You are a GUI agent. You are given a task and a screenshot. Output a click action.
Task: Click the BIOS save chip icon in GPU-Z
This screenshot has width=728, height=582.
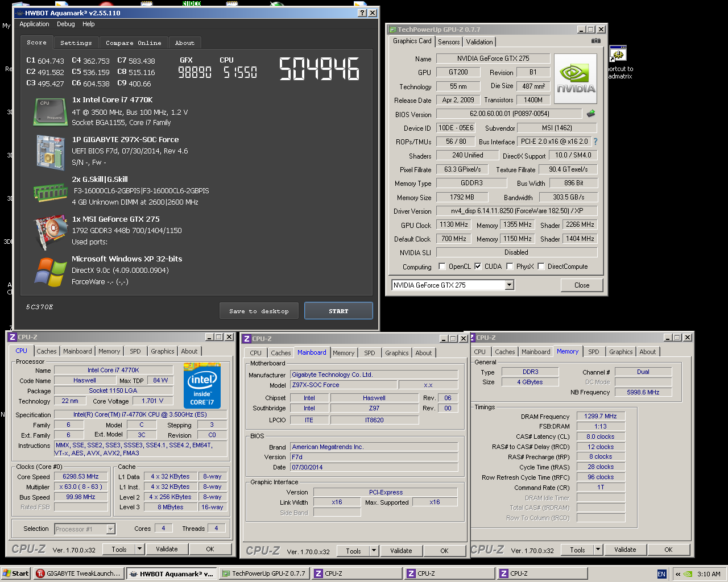click(591, 114)
